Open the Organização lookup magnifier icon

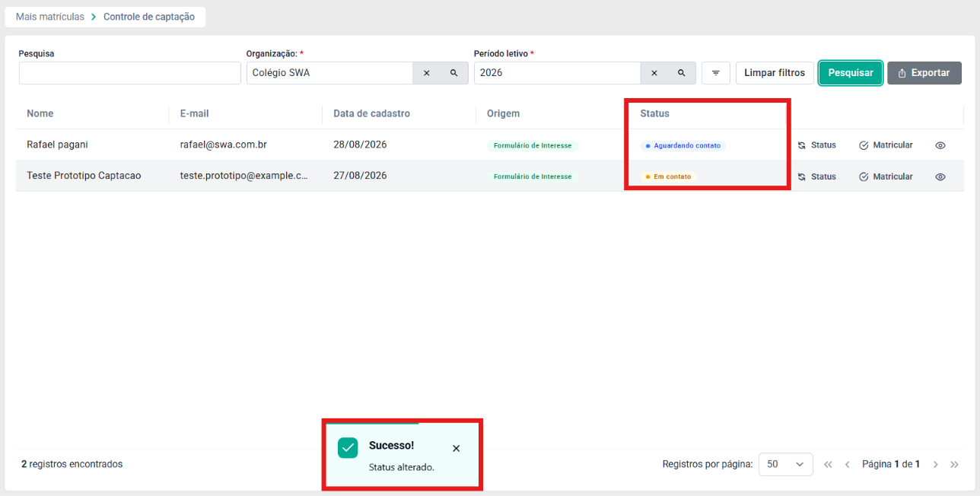coord(454,73)
